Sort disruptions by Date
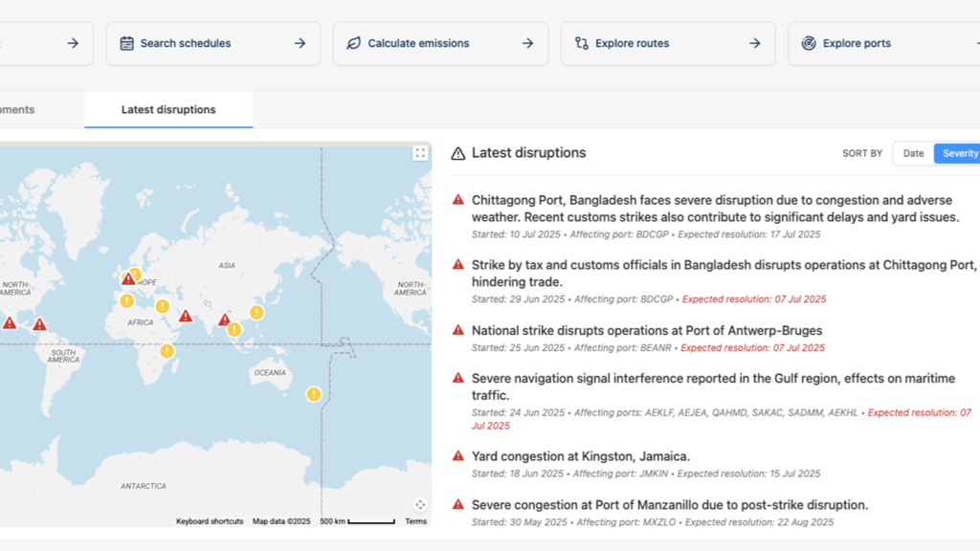Screen dimensions: 980x551 pyautogui.click(x=913, y=153)
